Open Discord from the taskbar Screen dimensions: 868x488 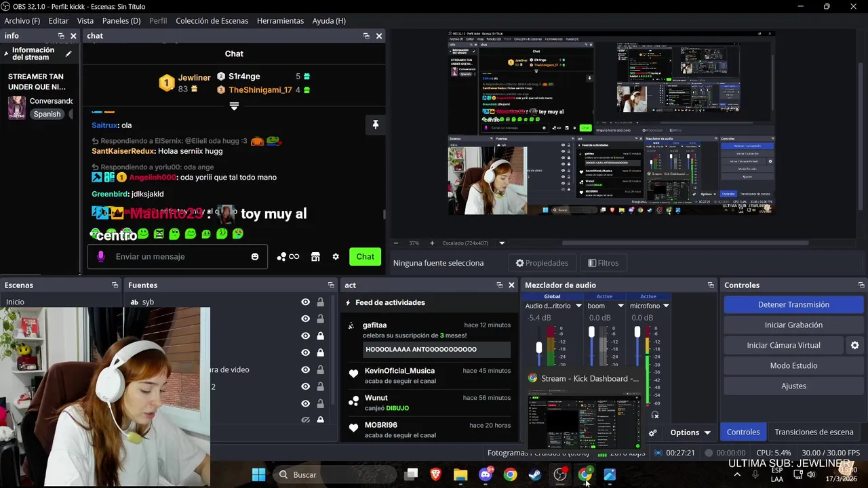pos(486,474)
